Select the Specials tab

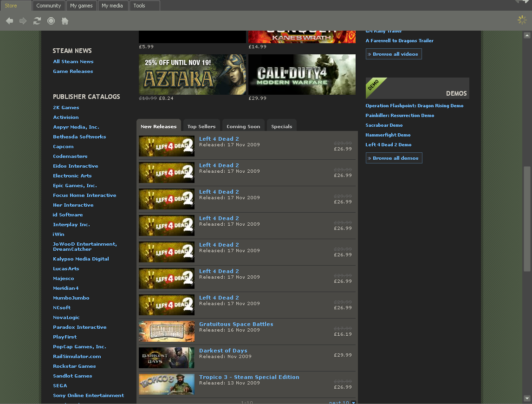pos(281,126)
